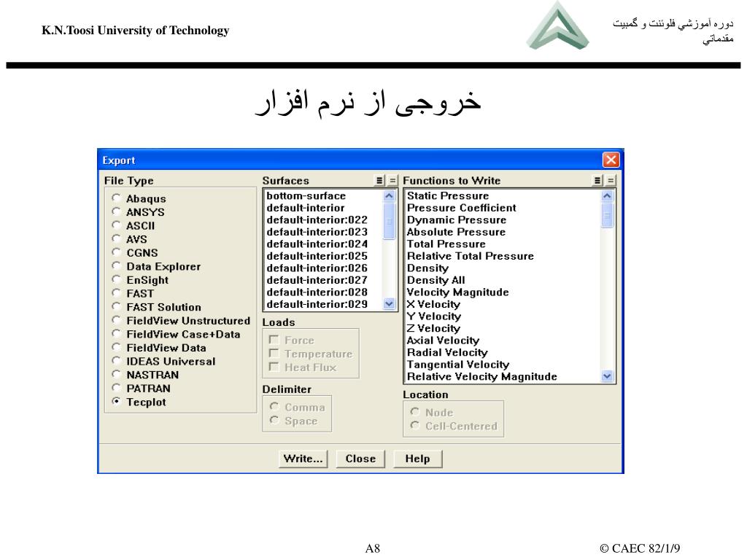Image resolution: width=747 pixels, height=560 pixels.
Task: Click Functions list scroll down arrow
Action: pos(607,376)
